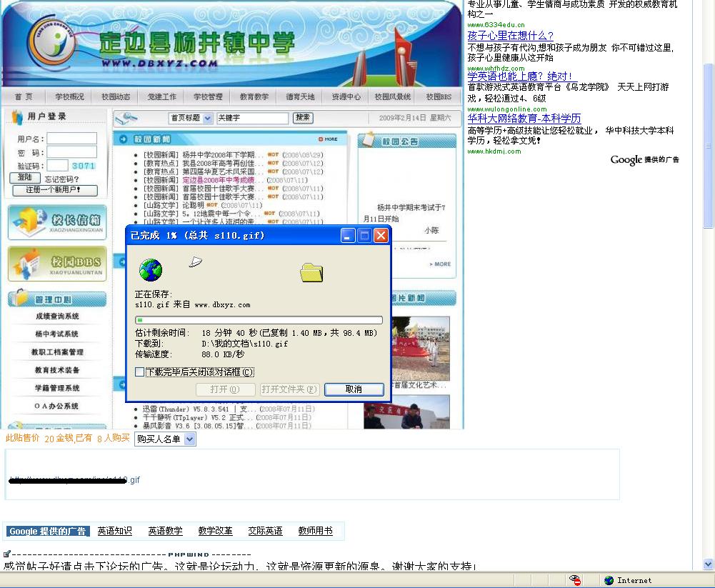Viewport: 715px width, 588px height.
Task: Enable 下载完毕后关闭该对话框 checkbox
Action: coord(140,372)
